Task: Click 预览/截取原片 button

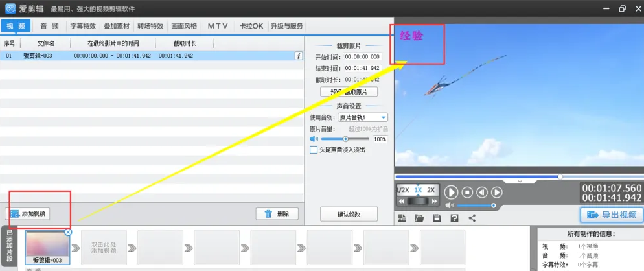Action: click(x=349, y=91)
